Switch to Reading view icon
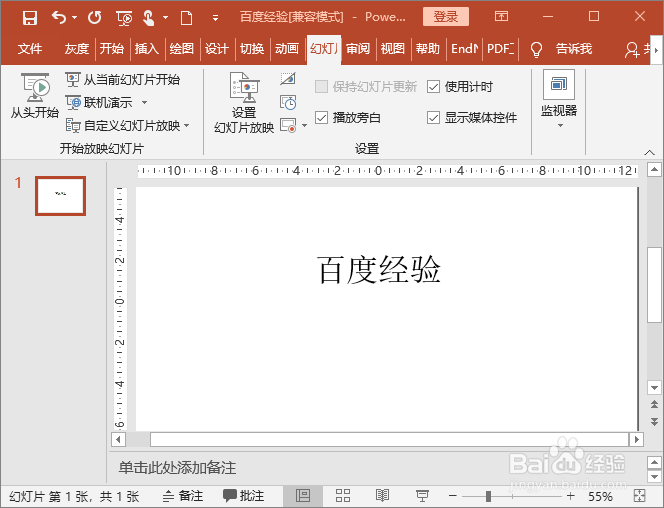Screen dimensions: 664x508 tap(382, 496)
